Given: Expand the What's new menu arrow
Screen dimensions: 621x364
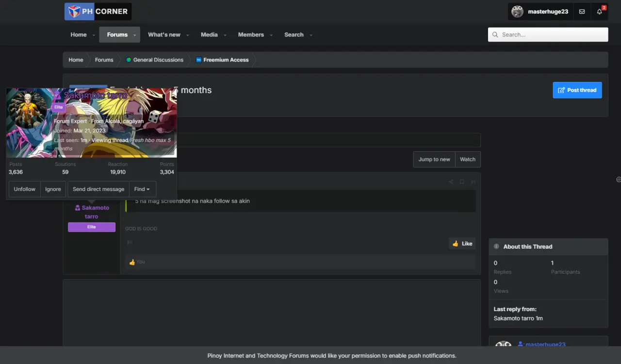Looking at the screenshot, I should point(188,35).
